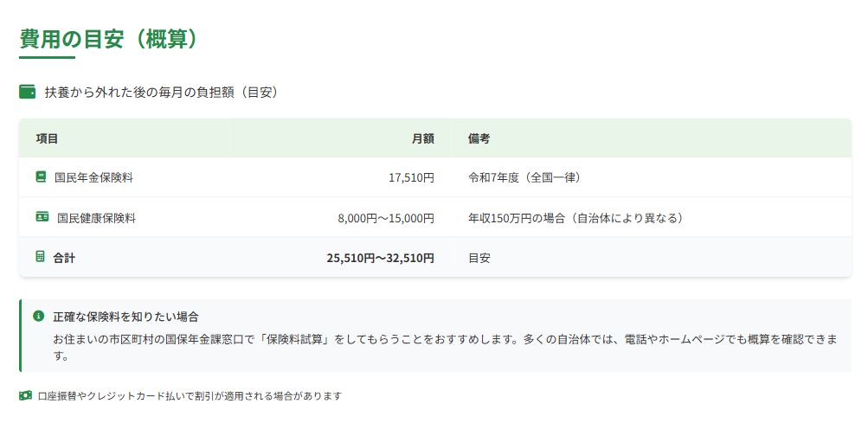The image size is (868, 423).
Task: Click the green info circle icon in the notice
Action: [38, 317]
